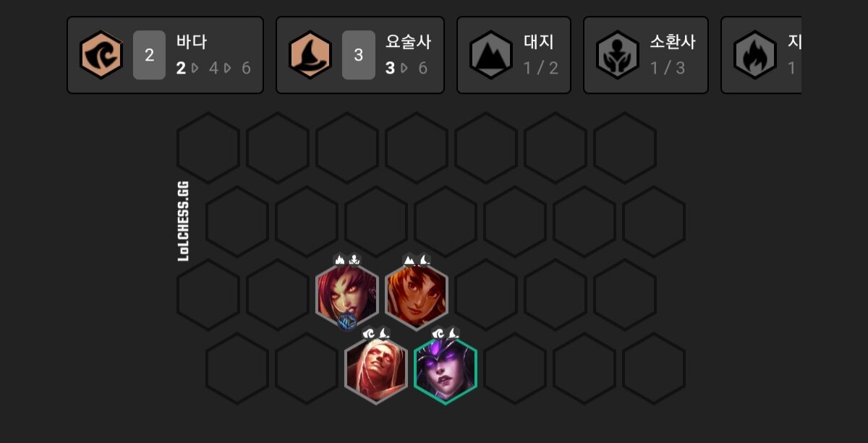Open the 대지 1/2 trait card
The width and height of the screenshot is (868, 443).
[x=514, y=55]
